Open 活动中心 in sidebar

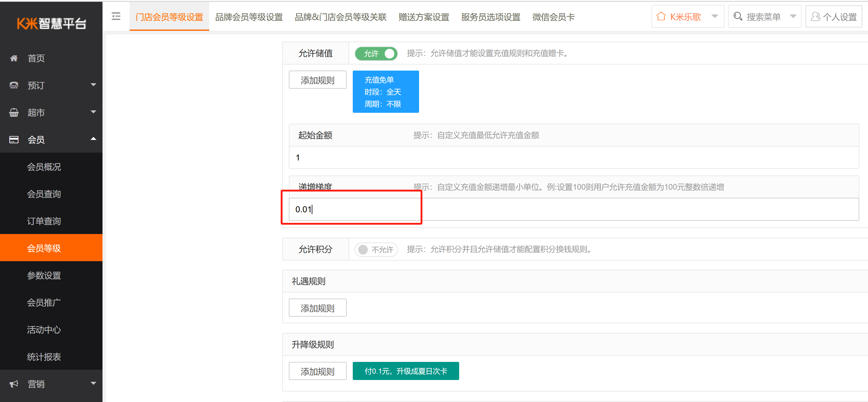[x=51, y=330]
